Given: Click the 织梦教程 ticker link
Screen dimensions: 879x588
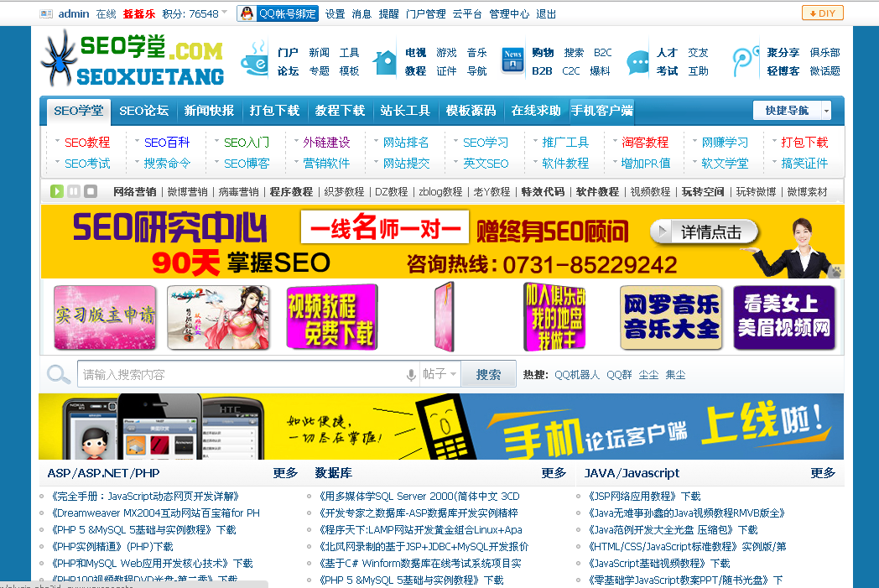Looking at the screenshot, I should [344, 192].
